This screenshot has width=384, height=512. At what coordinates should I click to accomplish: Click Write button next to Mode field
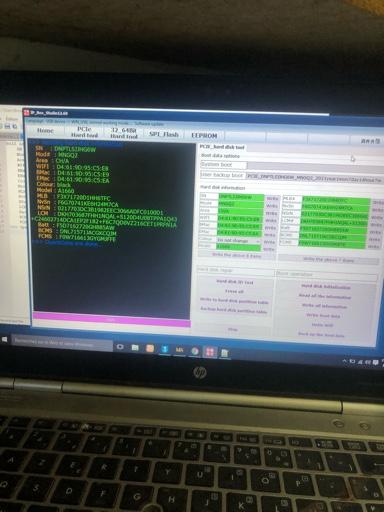272,206
